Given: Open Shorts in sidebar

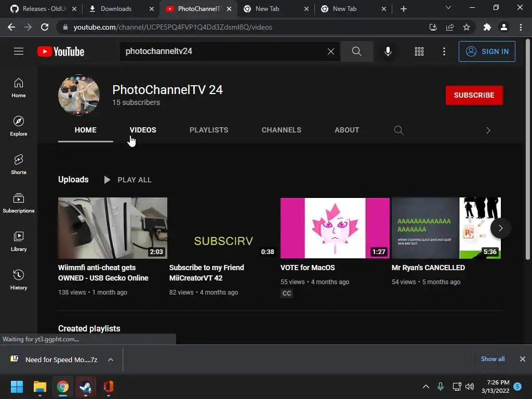Looking at the screenshot, I should pyautogui.click(x=19, y=165).
